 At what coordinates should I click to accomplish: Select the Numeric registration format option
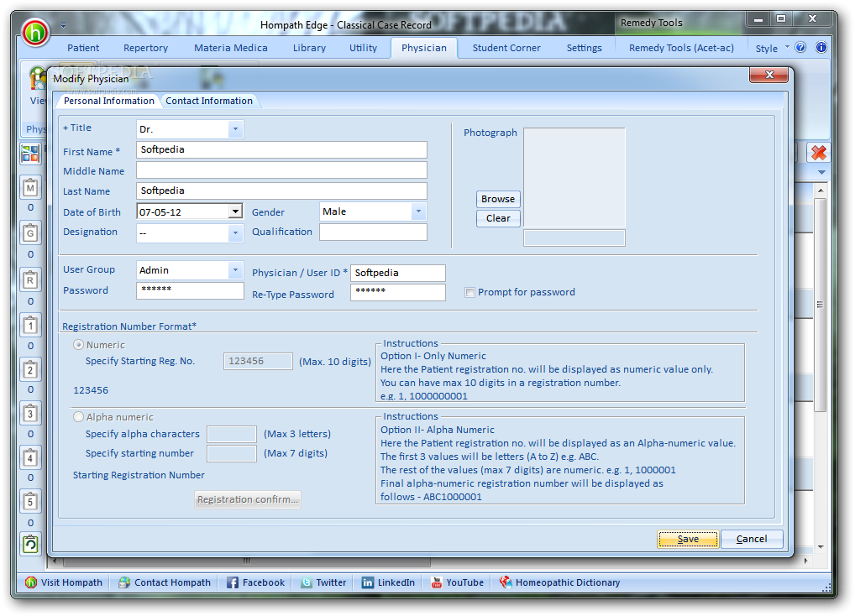pyautogui.click(x=78, y=345)
